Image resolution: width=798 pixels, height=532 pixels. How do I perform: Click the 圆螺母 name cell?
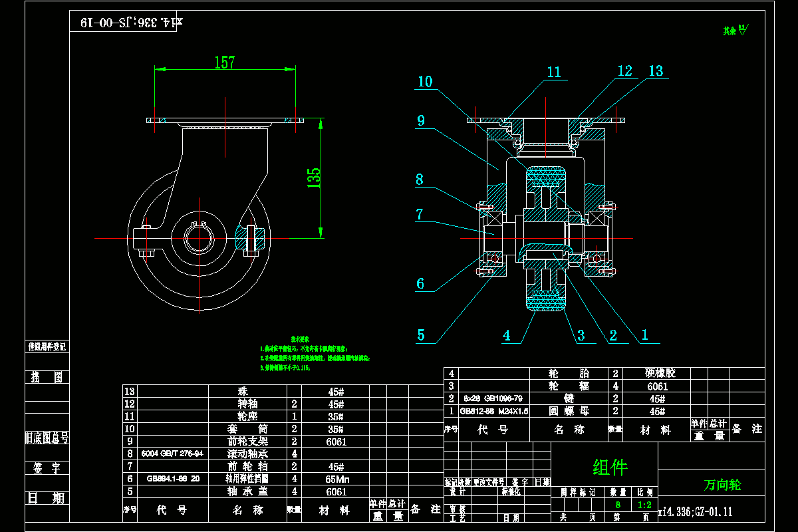tap(569, 411)
